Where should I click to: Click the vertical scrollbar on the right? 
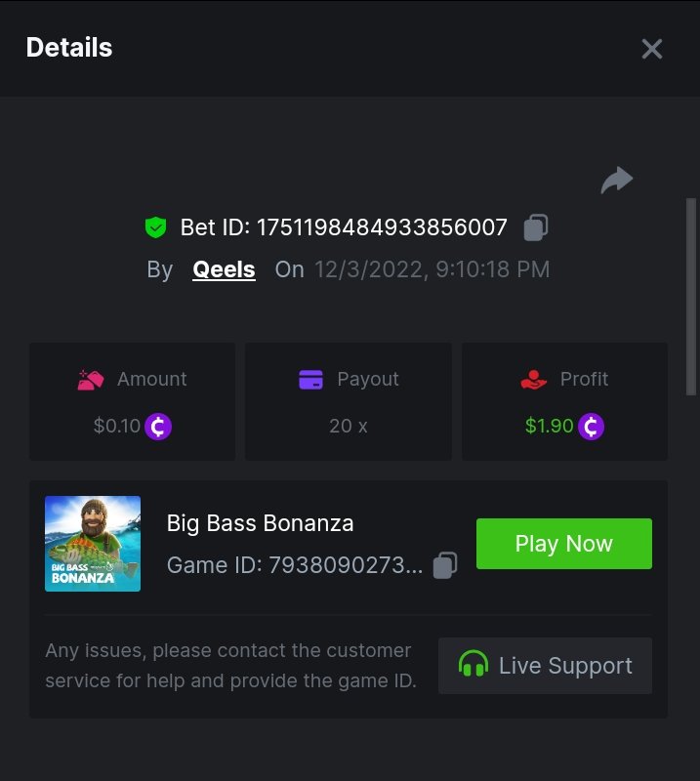(691, 293)
